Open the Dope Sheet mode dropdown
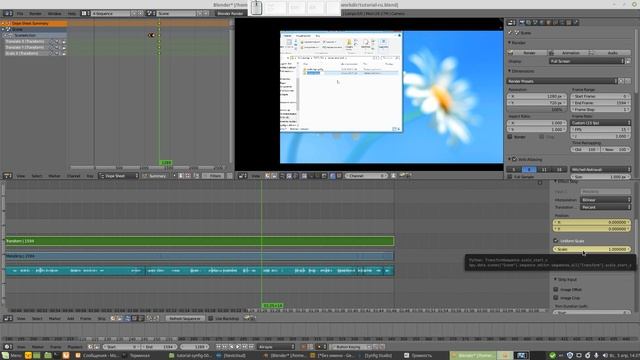The image size is (640, 360). (x=119, y=176)
